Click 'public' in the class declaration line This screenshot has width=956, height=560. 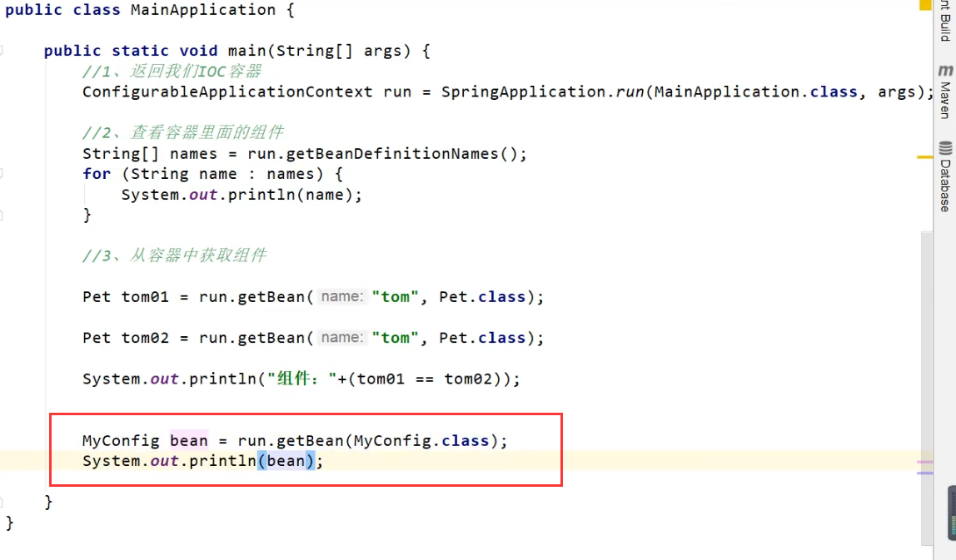pos(33,10)
